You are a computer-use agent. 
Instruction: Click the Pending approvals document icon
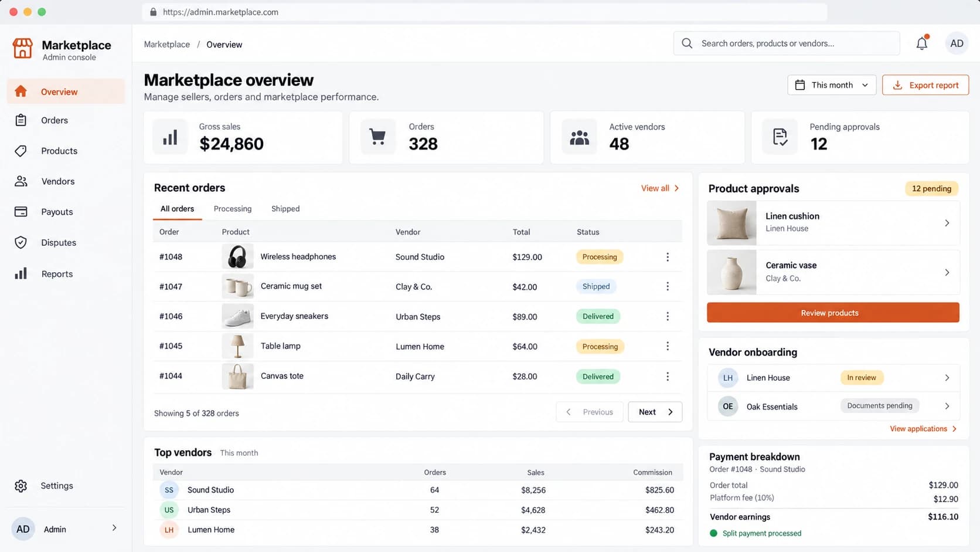point(780,137)
